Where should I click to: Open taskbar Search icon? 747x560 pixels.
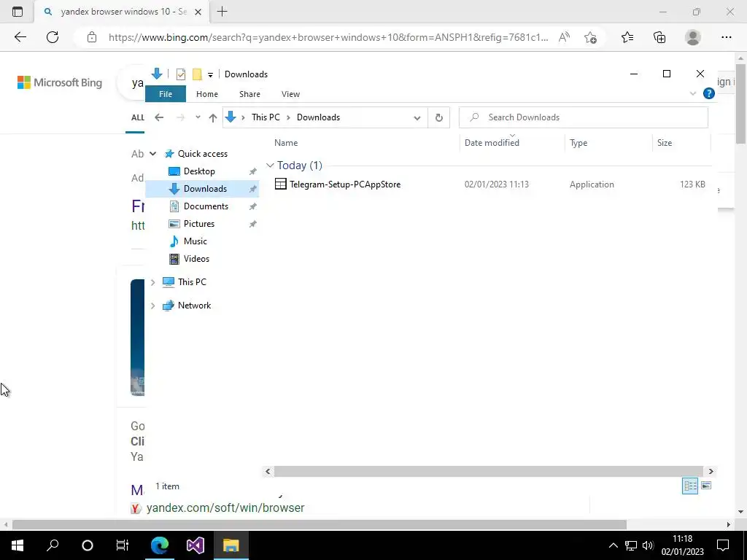point(53,545)
